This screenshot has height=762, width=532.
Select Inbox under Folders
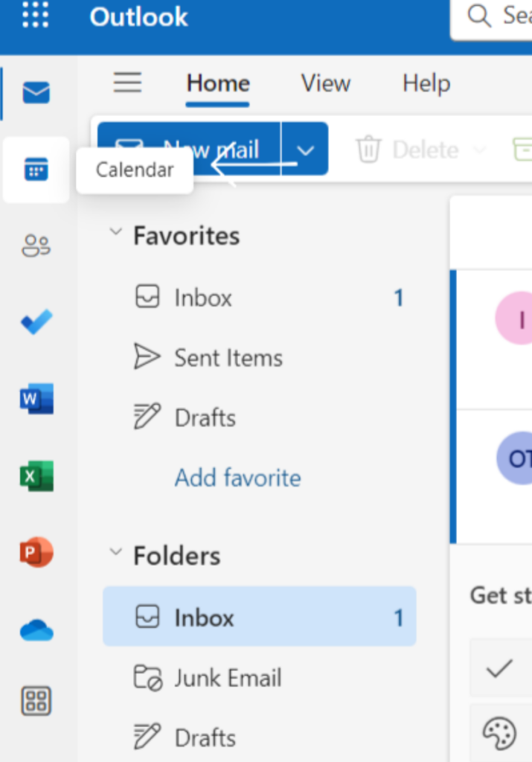260,617
